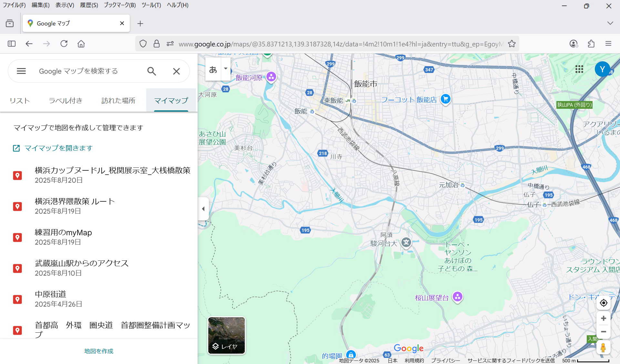Viewport: 620px width, 364px height.
Task: Click the 地図を作成 button
Action: [98, 351]
